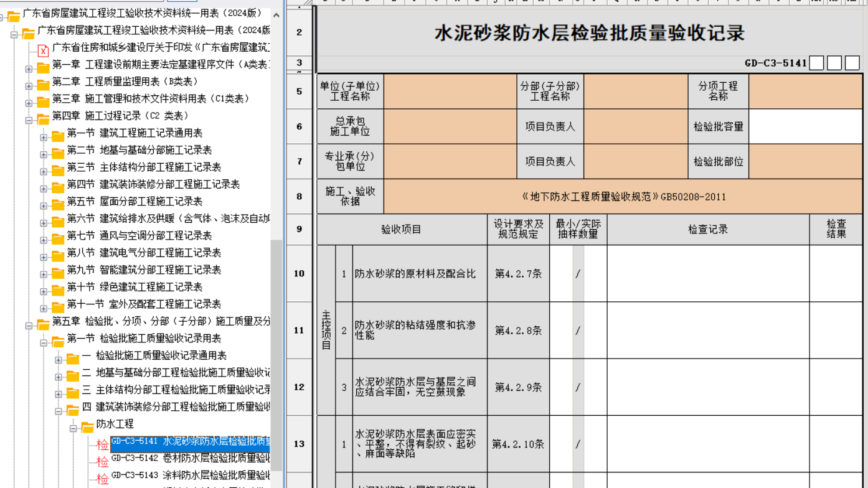868x488 pixels.
Task: Select GD-C3-5142 卷材防水层 tree item
Action: pyautogui.click(x=191, y=459)
